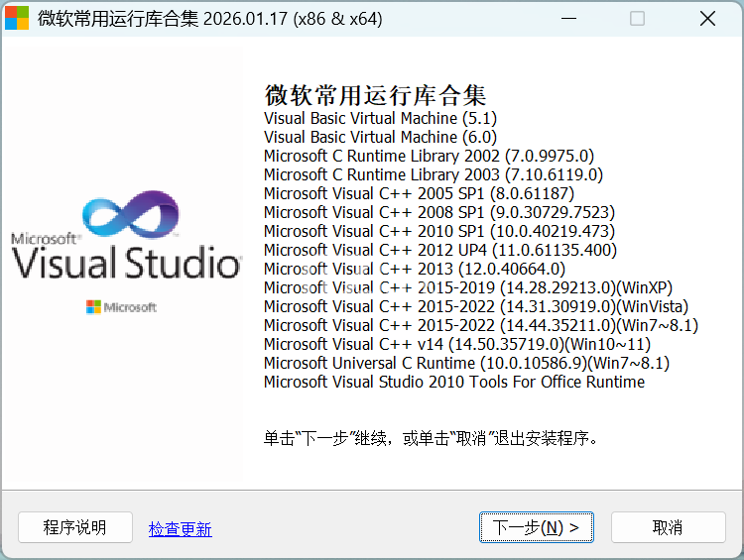Click the colorful app icon in title bar
744x560 pixels.
(x=18, y=19)
